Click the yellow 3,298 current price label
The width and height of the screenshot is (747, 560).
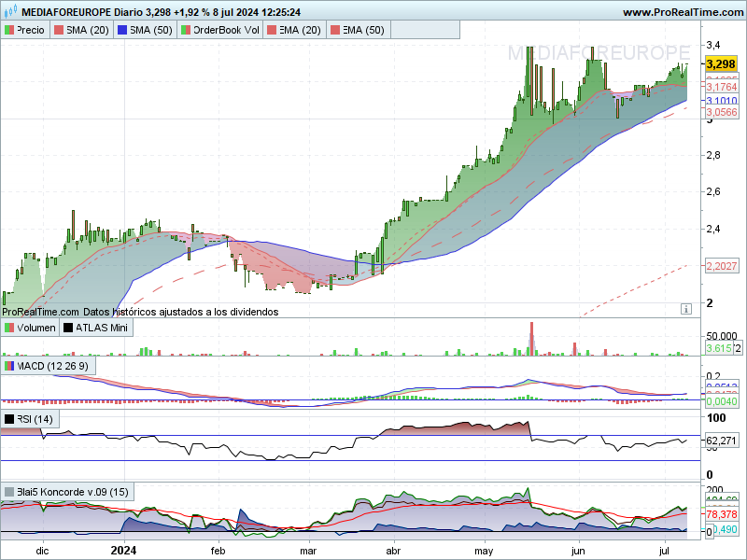tap(721, 64)
